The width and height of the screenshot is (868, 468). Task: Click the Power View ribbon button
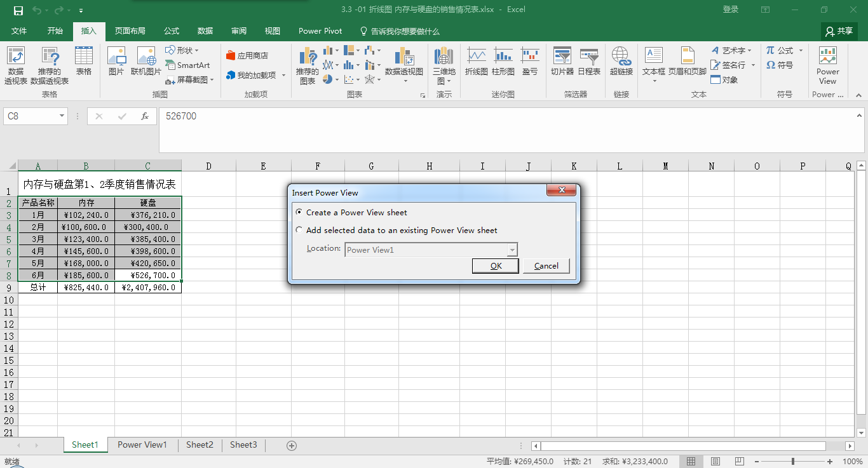(827, 65)
